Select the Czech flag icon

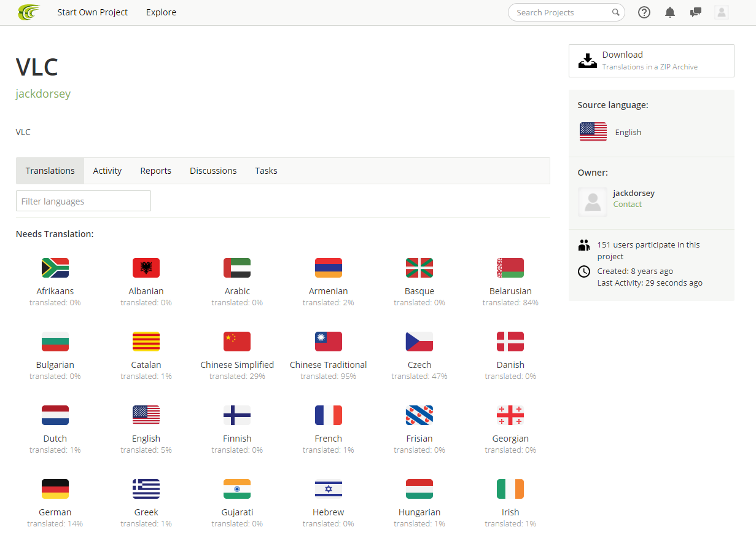pyautogui.click(x=419, y=342)
